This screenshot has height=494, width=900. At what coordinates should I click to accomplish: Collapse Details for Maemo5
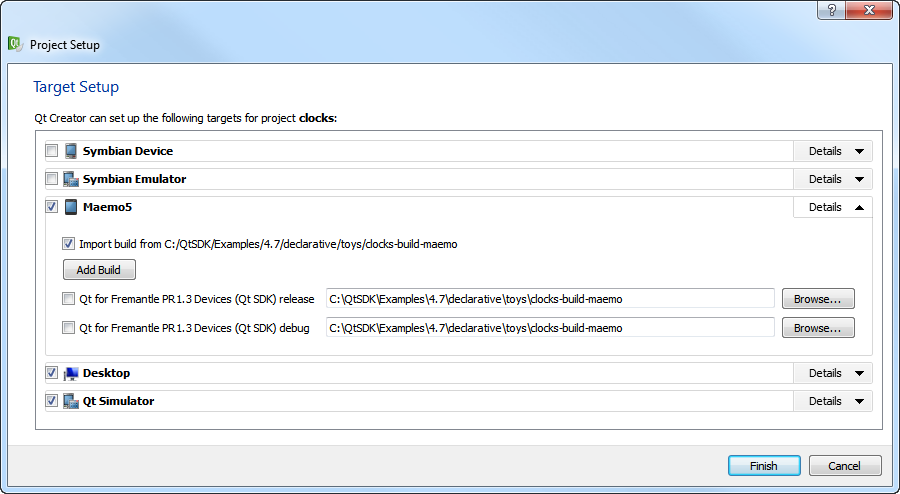pyautogui.click(x=832, y=207)
